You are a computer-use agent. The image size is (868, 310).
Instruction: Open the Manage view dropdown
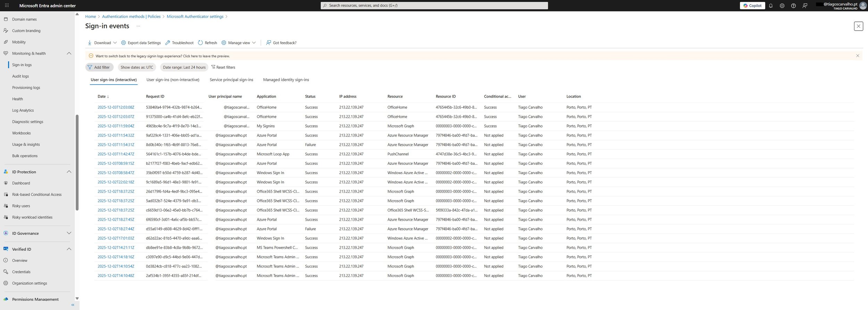[239, 43]
